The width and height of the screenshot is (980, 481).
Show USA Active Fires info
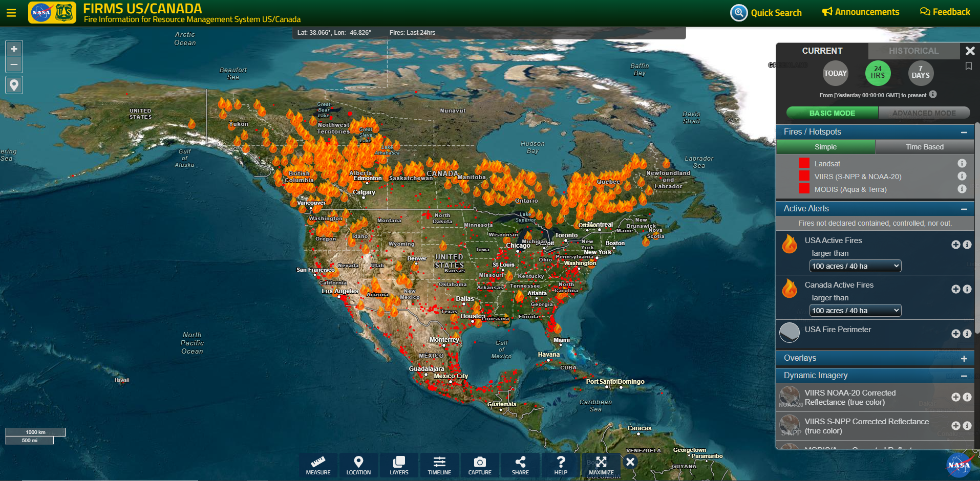click(x=967, y=245)
